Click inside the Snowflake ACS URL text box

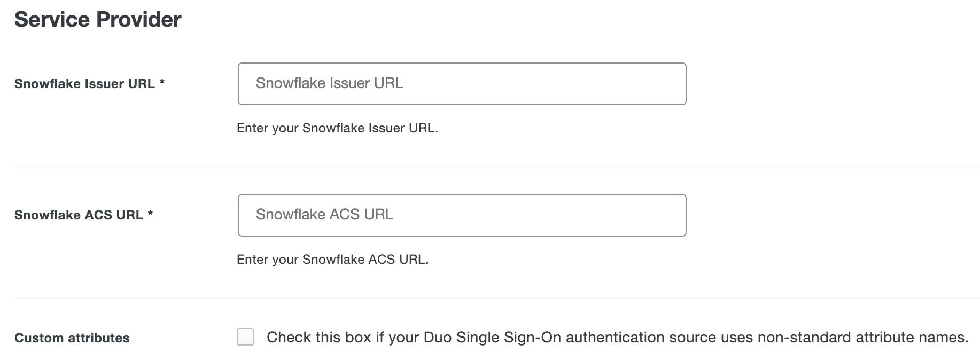(462, 215)
